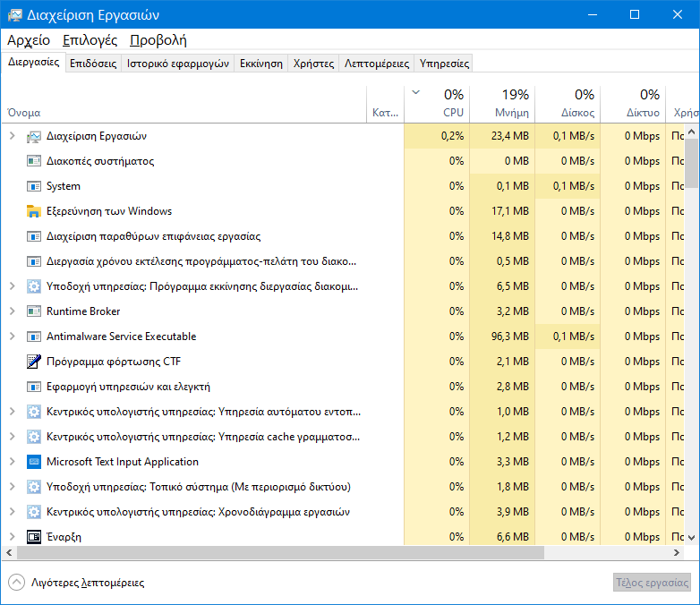Expand the Runtime Broker process group
The image size is (700, 605).
(12, 311)
